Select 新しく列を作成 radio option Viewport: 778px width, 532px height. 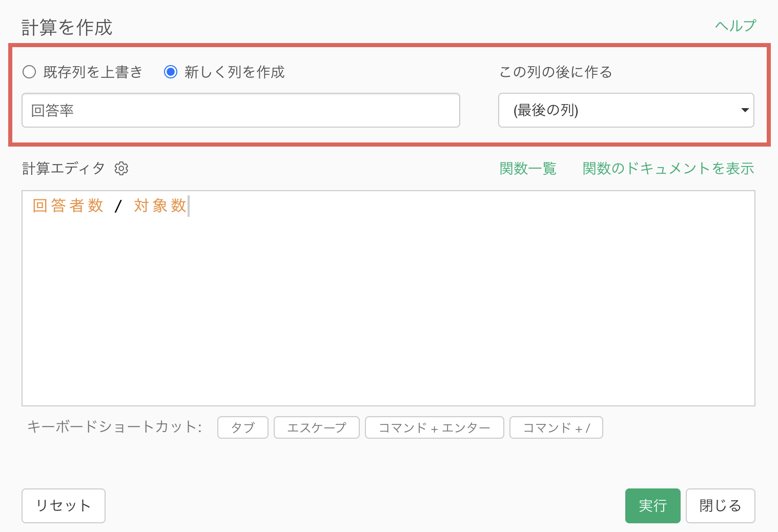(171, 72)
